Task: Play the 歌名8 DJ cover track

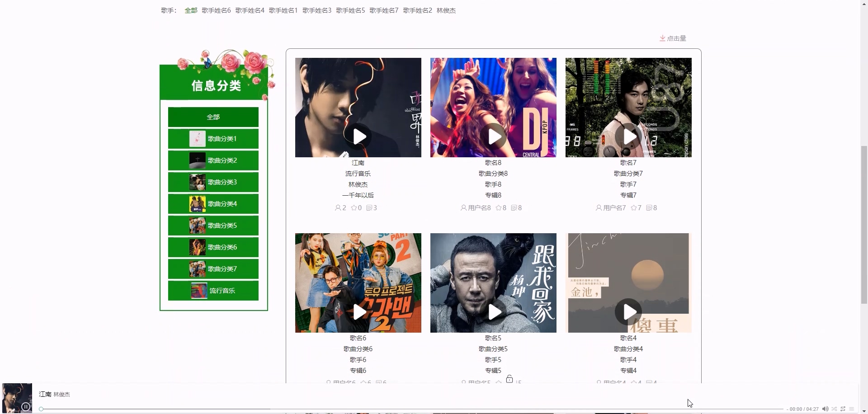Action: (x=495, y=136)
